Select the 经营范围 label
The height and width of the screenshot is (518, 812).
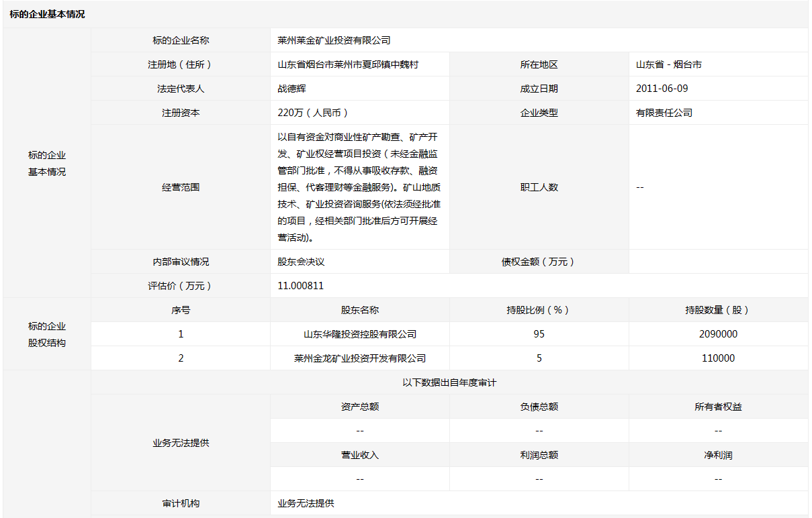tap(181, 187)
